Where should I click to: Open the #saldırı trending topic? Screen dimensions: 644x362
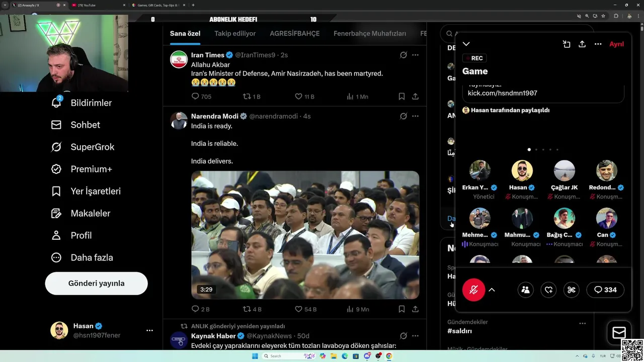click(459, 331)
